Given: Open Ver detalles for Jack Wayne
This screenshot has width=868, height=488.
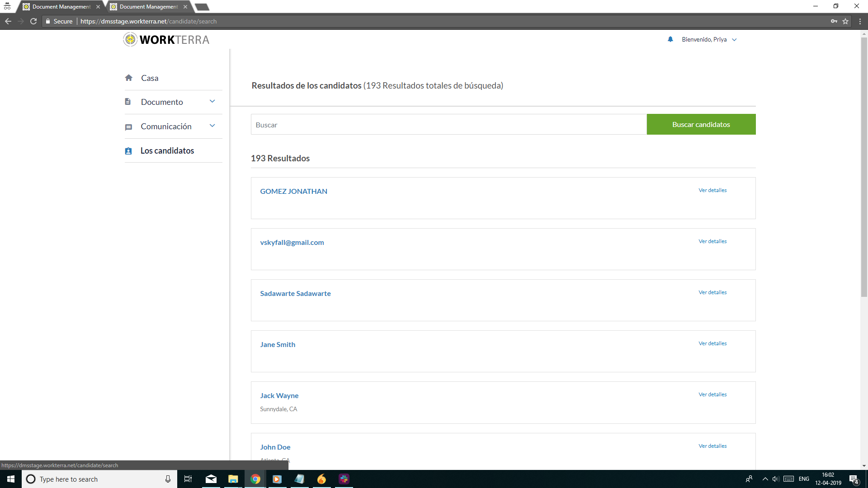Looking at the screenshot, I should tap(712, 394).
